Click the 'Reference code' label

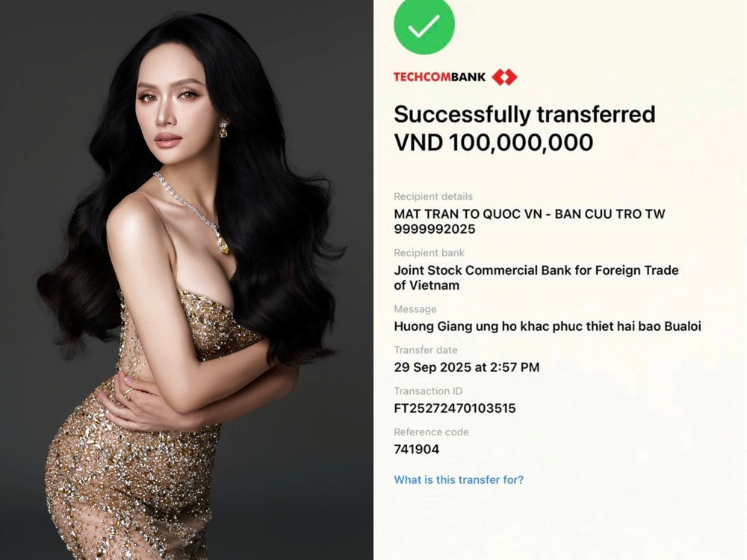(431, 432)
